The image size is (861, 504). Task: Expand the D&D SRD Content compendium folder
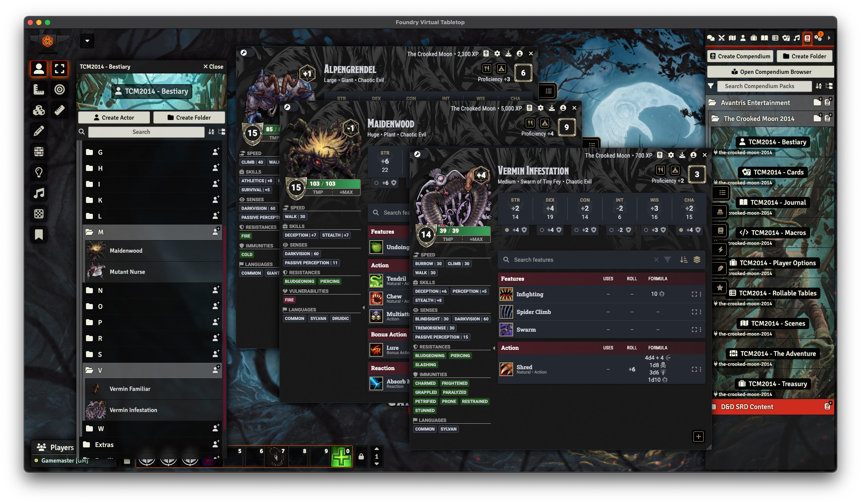click(x=747, y=407)
